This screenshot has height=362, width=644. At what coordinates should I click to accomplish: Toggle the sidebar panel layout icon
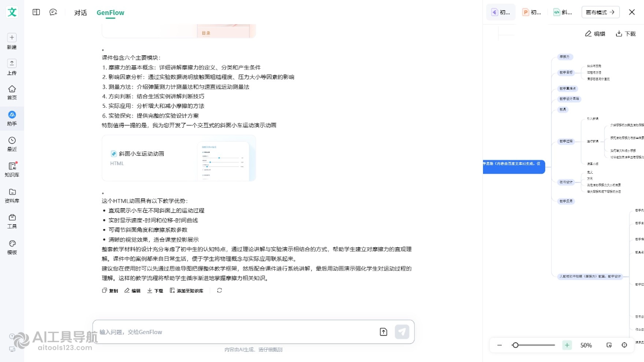[36, 12]
